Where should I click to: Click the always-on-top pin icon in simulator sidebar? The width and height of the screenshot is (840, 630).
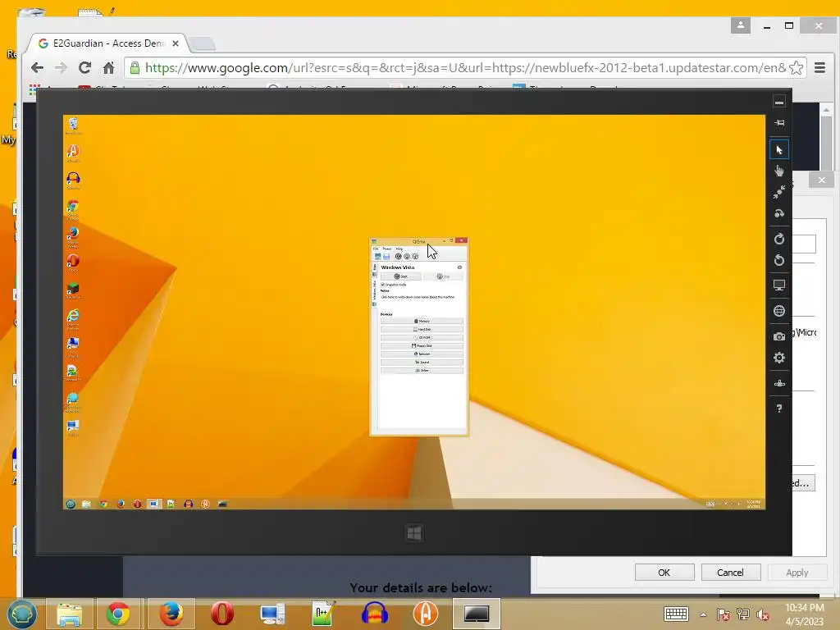pos(779,123)
